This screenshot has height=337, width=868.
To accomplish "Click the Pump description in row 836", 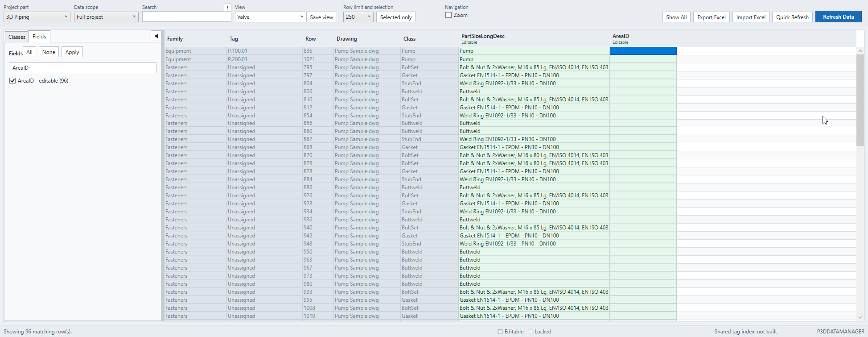I will pos(534,51).
